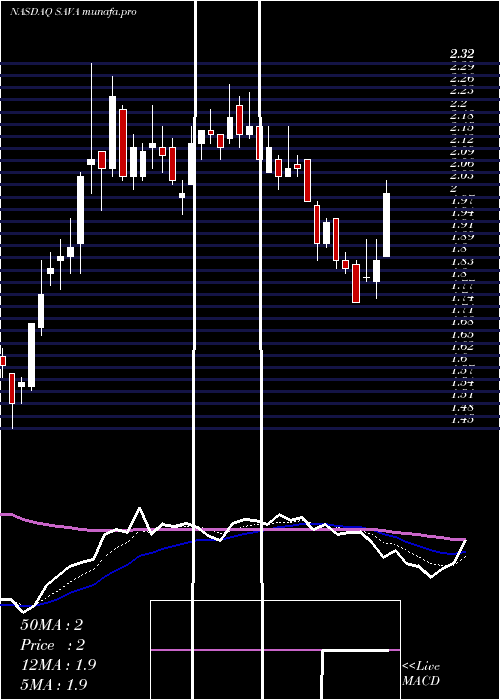Click the NASDAQ SAVA munafa.pro title text
The width and height of the screenshot is (500, 700).
[x=74, y=12]
